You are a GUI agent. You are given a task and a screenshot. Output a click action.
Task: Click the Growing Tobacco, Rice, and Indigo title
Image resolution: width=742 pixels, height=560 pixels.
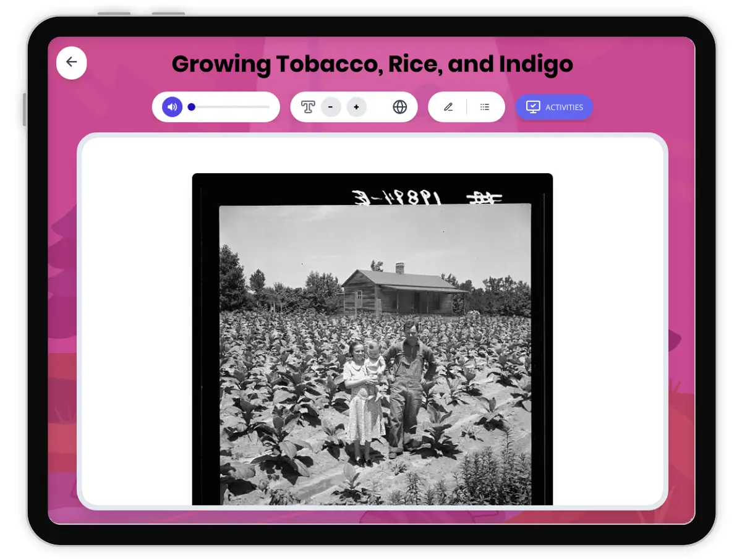point(372,64)
